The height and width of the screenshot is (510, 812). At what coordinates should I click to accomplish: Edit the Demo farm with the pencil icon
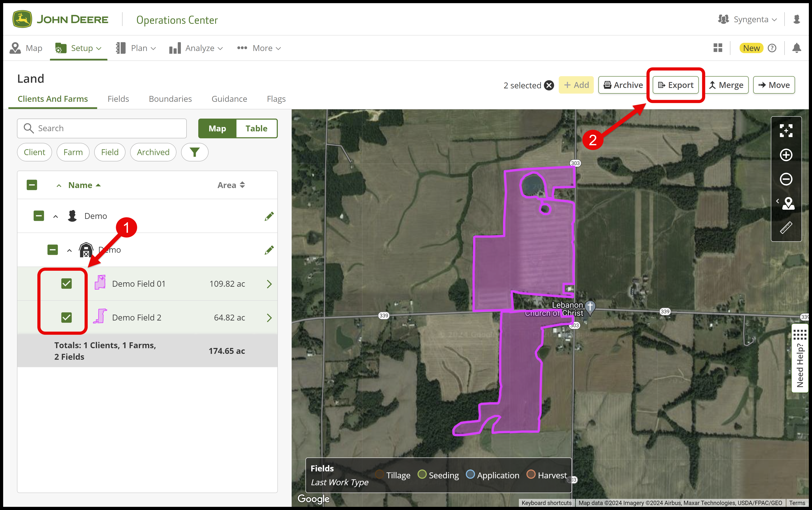(269, 250)
